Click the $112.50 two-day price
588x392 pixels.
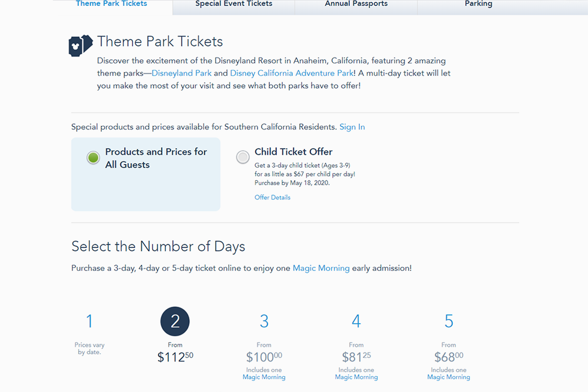pos(175,357)
